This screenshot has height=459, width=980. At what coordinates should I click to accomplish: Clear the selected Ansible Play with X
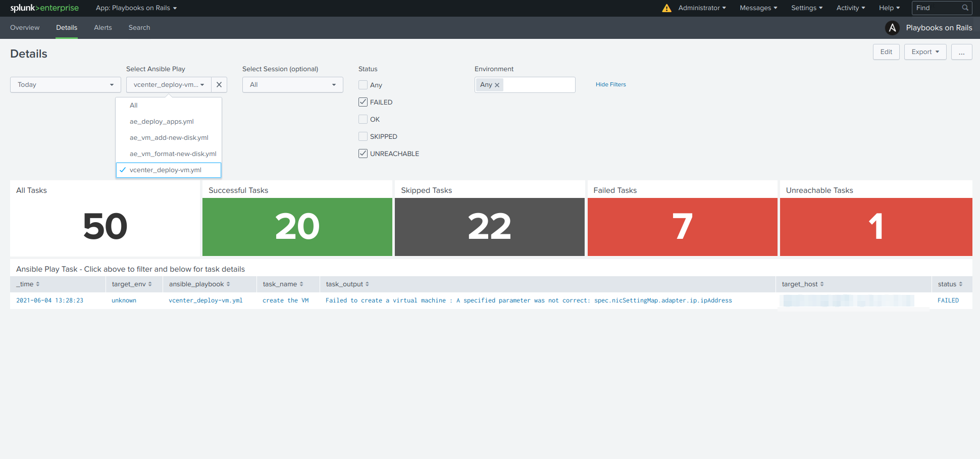point(219,85)
